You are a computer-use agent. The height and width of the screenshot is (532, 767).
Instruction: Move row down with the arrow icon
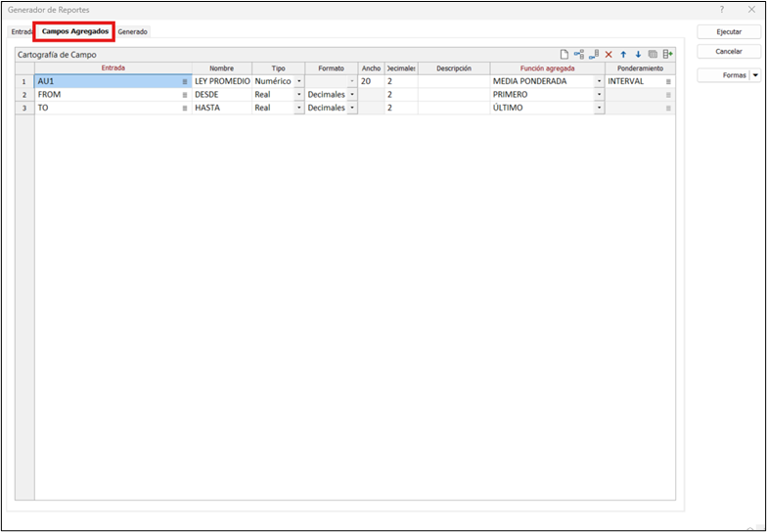point(638,55)
